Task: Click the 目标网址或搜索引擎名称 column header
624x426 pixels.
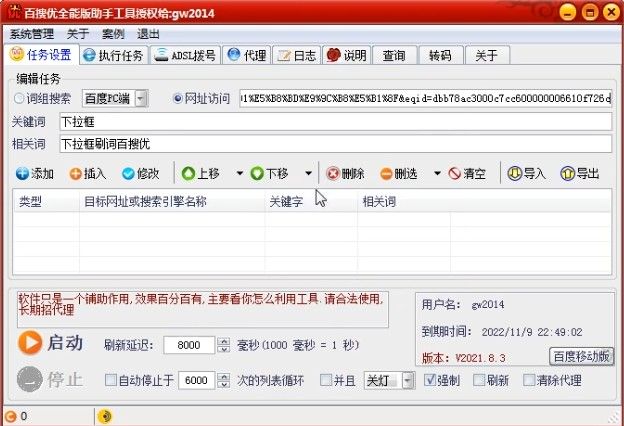Action: coord(172,202)
